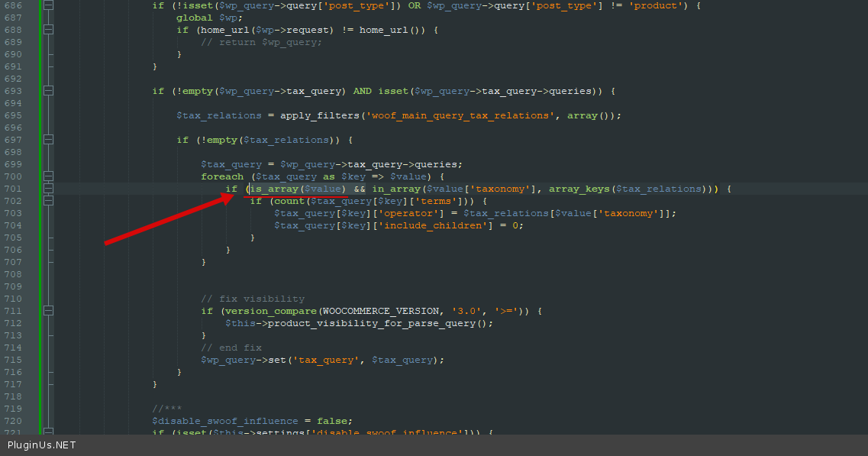The width and height of the screenshot is (868, 456).
Task: Select line number 699 in the gutter
Action: [13, 164]
